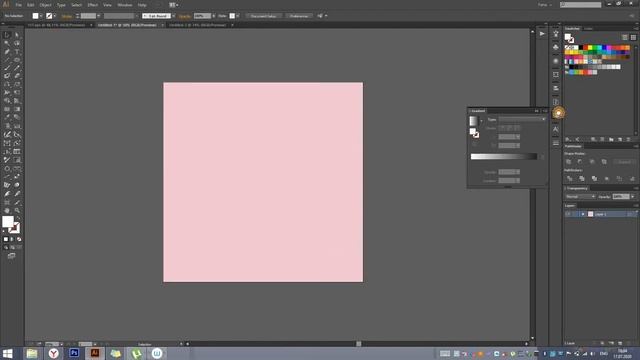This screenshot has height=360, width=640.
Task: Toggle Layer 1 visibility eye
Action: [x=568, y=214]
